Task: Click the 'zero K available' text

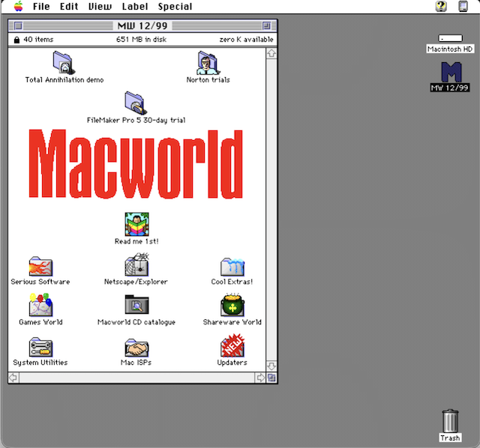Action: click(x=246, y=40)
